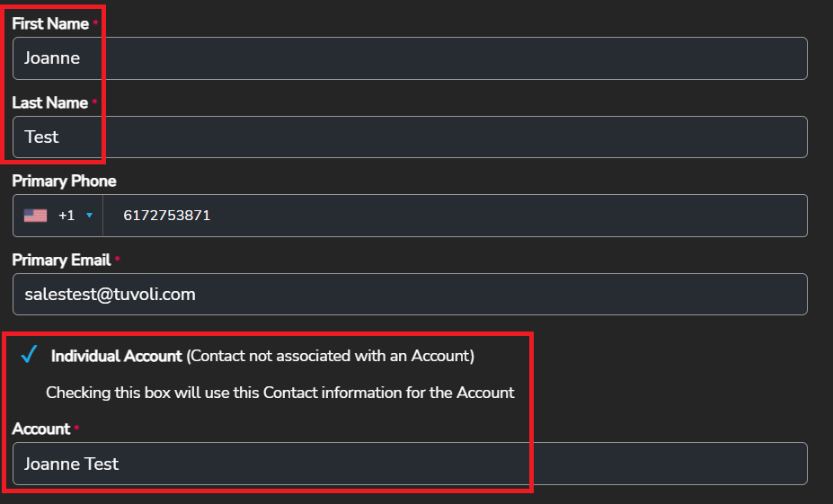
Task: Click the Primary Phone label
Action: [x=64, y=181]
